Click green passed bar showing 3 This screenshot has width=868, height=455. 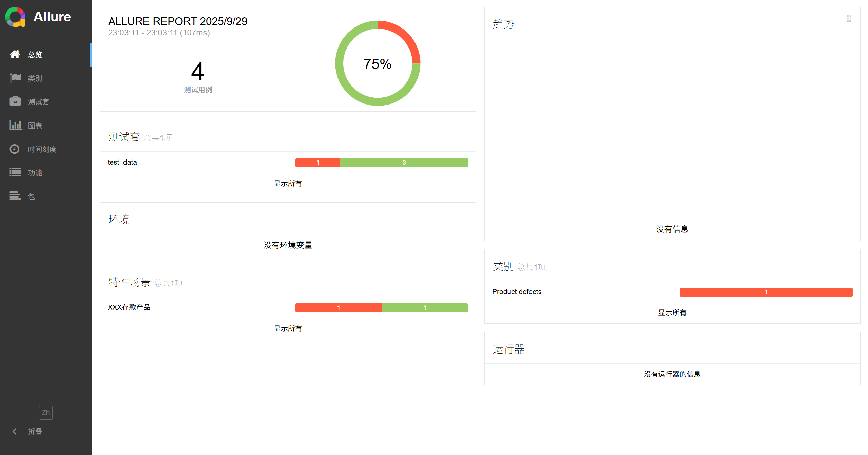(x=404, y=163)
